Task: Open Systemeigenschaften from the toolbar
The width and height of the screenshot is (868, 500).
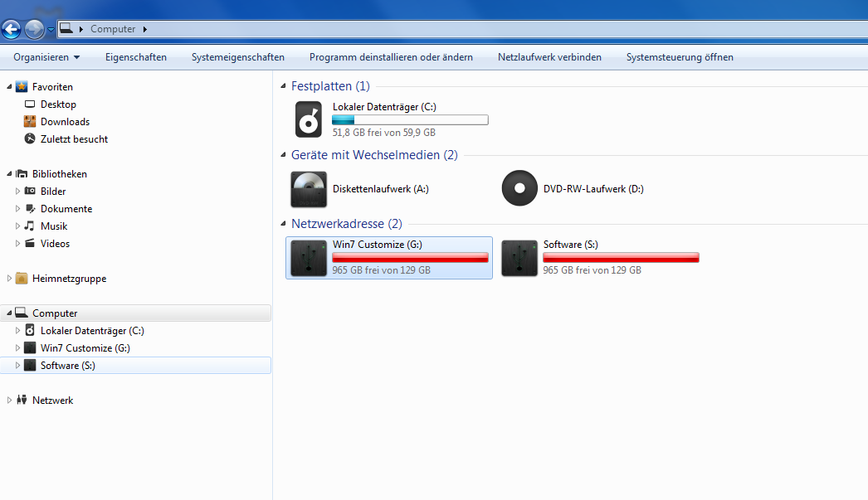Action: point(238,57)
